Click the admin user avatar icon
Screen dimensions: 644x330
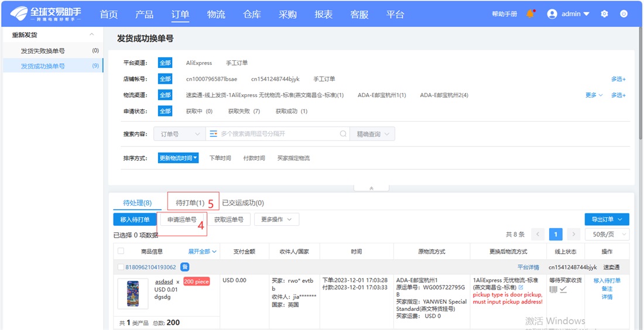coord(552,14)
